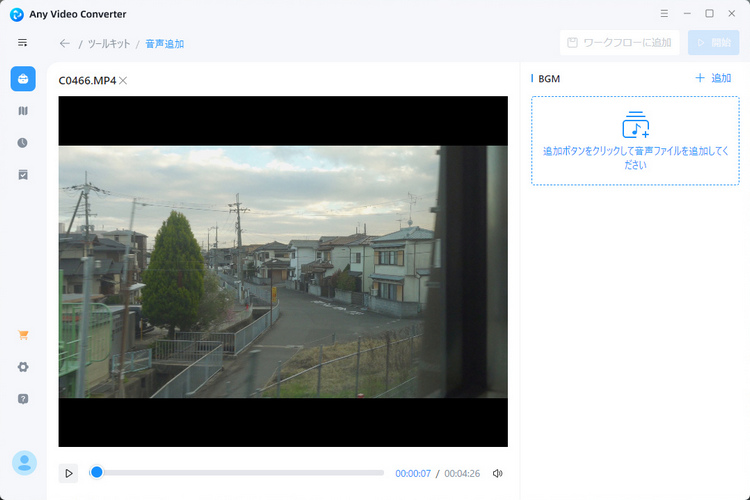Maximize the Any Video Converter window
The image size is (750, 500).
(x=709, y=13)
